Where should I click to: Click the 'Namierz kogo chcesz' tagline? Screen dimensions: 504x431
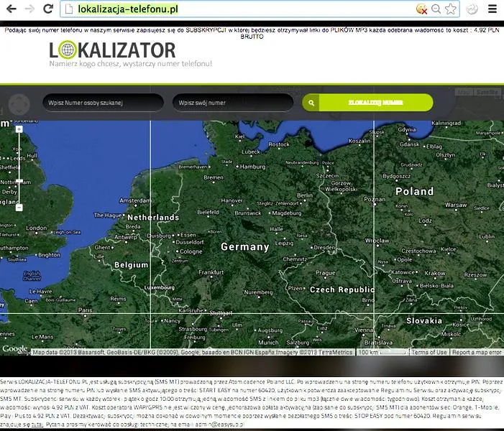pyautogui.click(x=131, y=64)
